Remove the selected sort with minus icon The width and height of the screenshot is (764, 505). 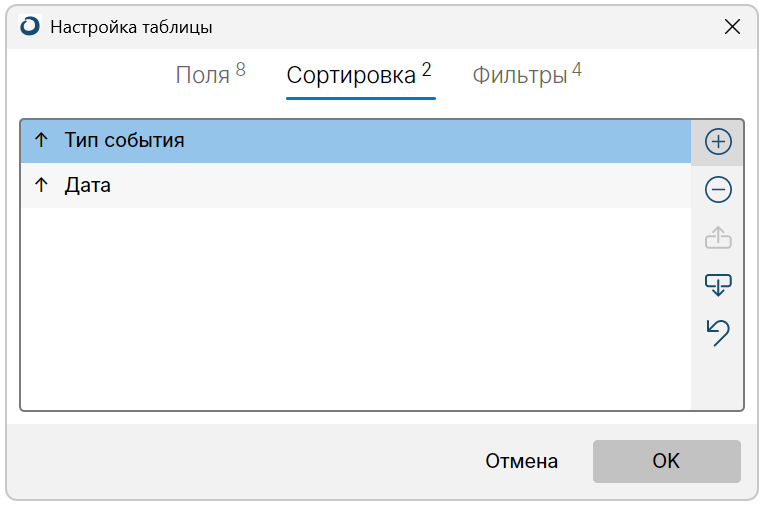coord(718,189)
